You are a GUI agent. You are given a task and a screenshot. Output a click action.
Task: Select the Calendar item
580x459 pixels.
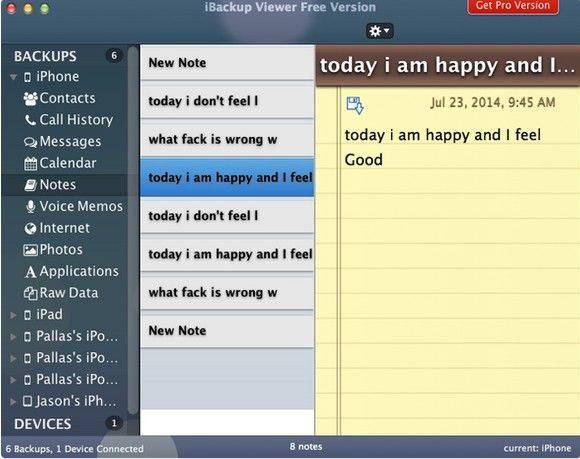coord(60,163)
